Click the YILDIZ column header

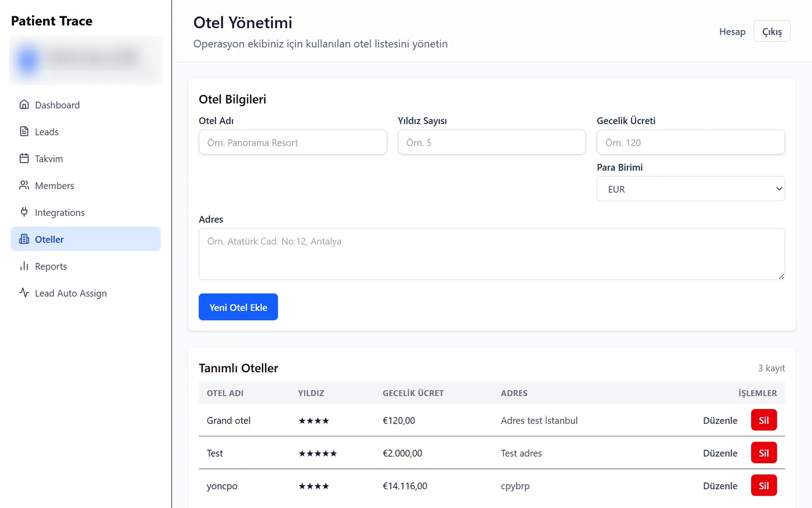pyautogui.click(x=311, y=393)
